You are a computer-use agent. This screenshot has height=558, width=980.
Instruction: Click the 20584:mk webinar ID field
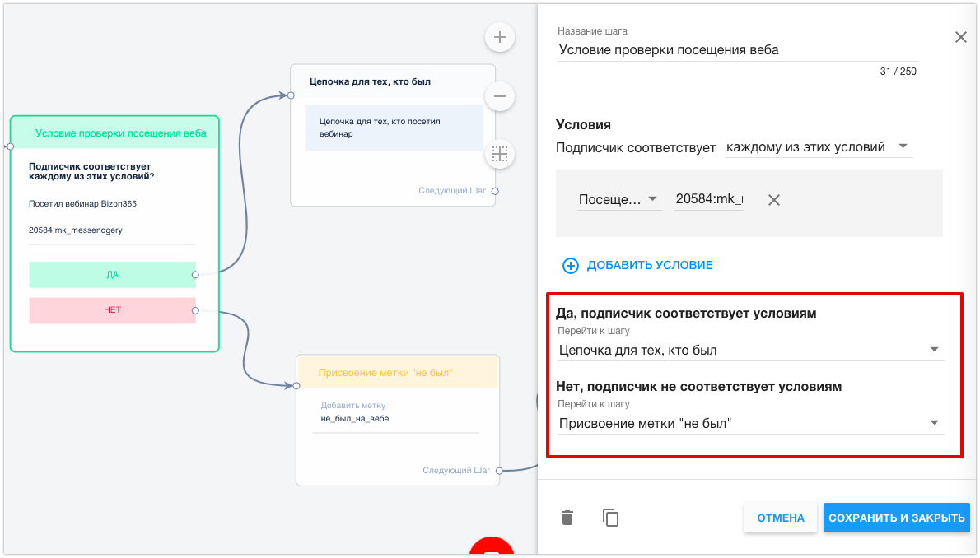click(x=709, y=199)
